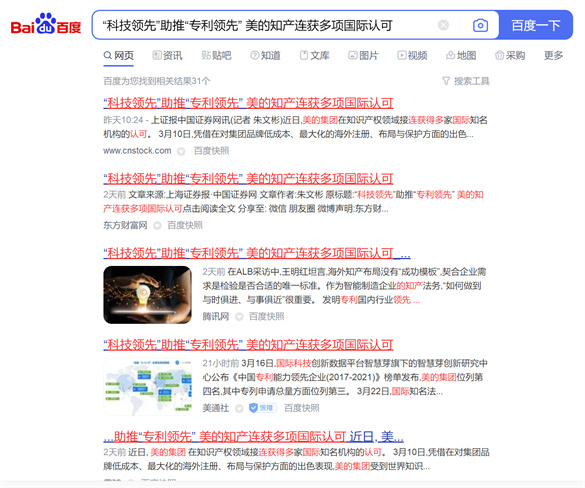Open camera image search icon
The width and height of the screenshot is (585, 488).
pyautogui.click(x=480, y=25)
